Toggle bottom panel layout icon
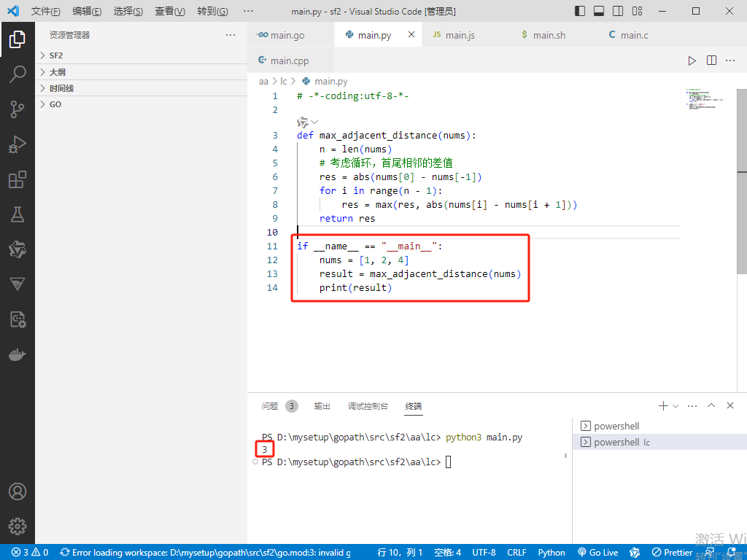 coord(599,11)
